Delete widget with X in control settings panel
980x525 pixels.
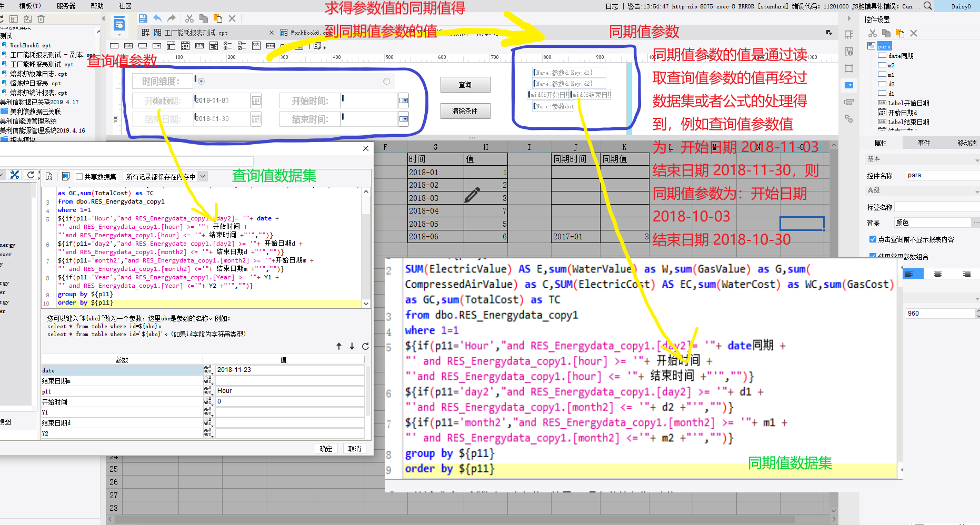pos(914,33)
